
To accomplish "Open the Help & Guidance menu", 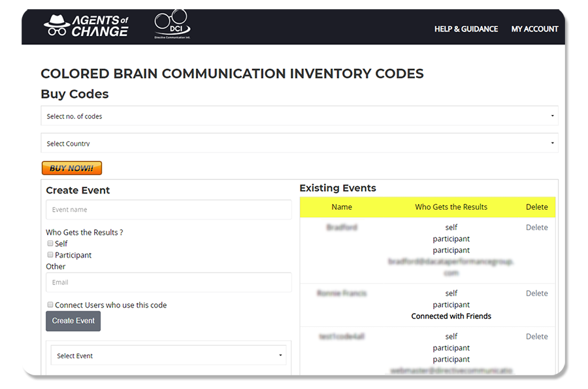I will (x=466, y=29).
